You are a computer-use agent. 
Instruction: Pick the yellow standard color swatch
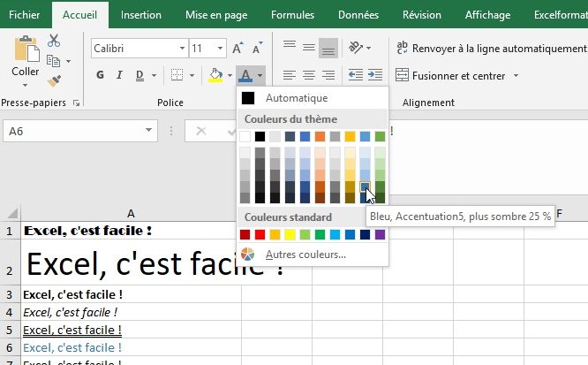click(290, 235)
